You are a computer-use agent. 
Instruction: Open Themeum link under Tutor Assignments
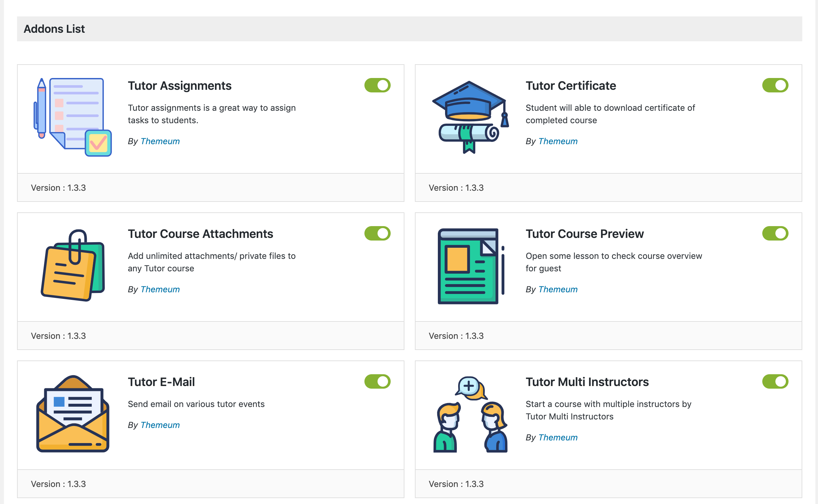pyautogui.click(x=160, y=141)
